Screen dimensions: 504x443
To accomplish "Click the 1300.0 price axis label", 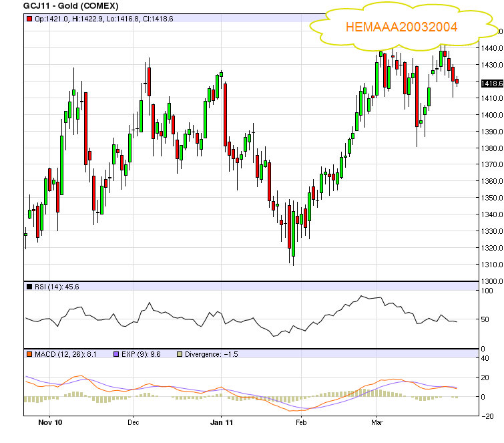I will tap(492, 281).
